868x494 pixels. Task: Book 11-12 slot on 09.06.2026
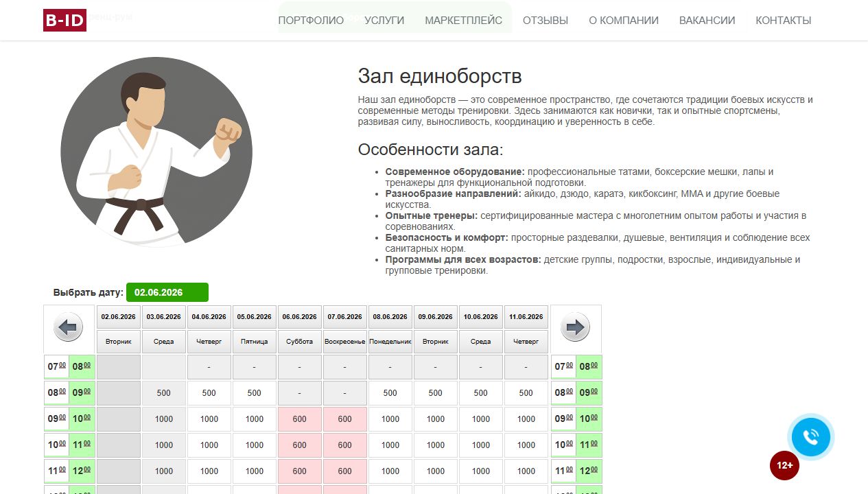(436, 471)
